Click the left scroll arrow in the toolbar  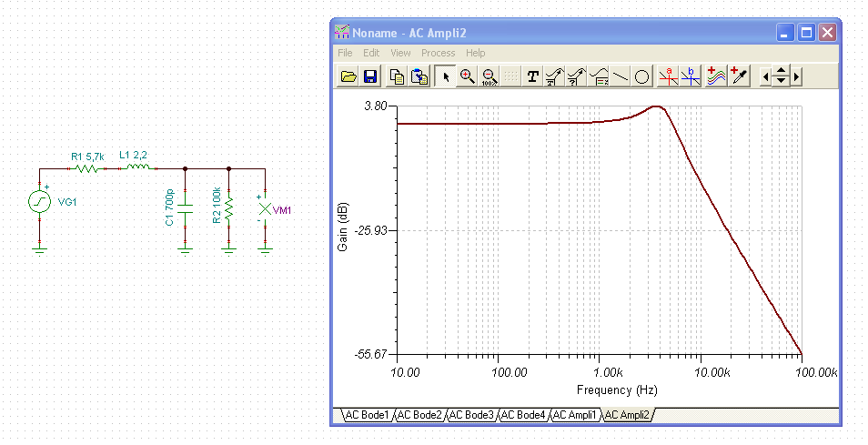(766, 77)
